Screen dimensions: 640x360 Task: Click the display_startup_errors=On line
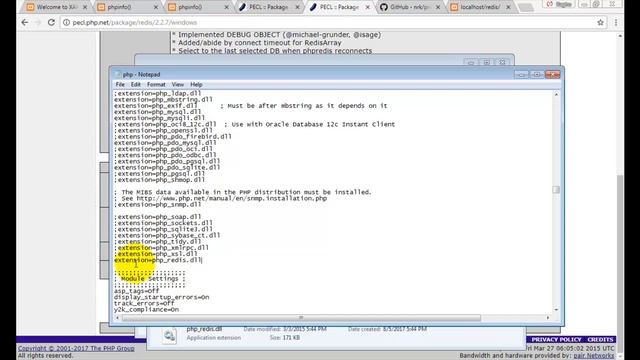(162, 297)
